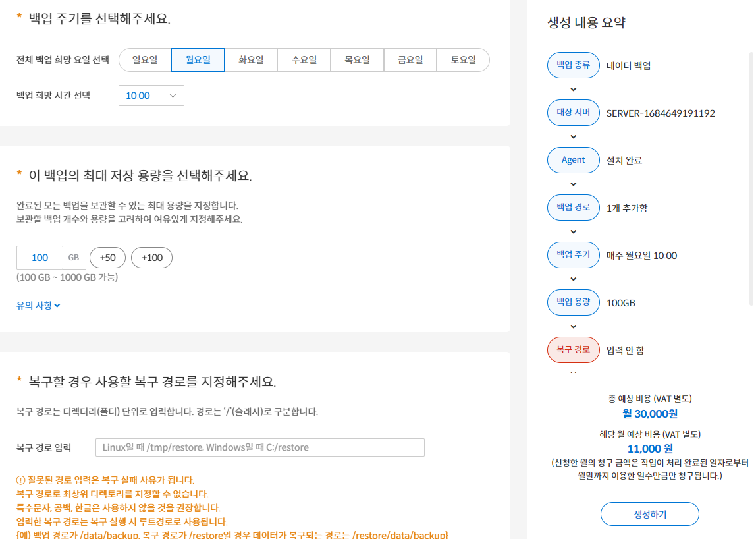Click the 백업 용량 summary step
This screenshot has width=756, height=539.
click(574, 302)
